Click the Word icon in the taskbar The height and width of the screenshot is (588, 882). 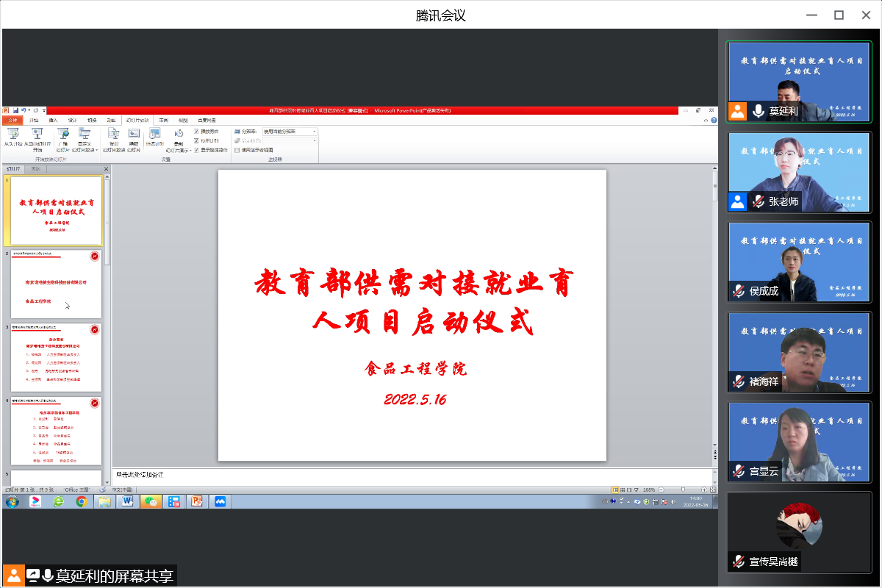click(126, 501)
